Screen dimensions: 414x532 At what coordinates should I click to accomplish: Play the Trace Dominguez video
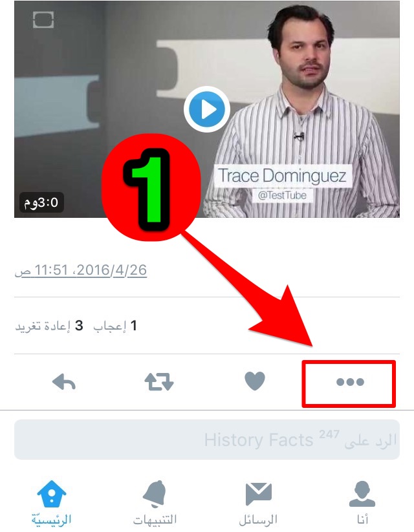click(x=207, y=109)
